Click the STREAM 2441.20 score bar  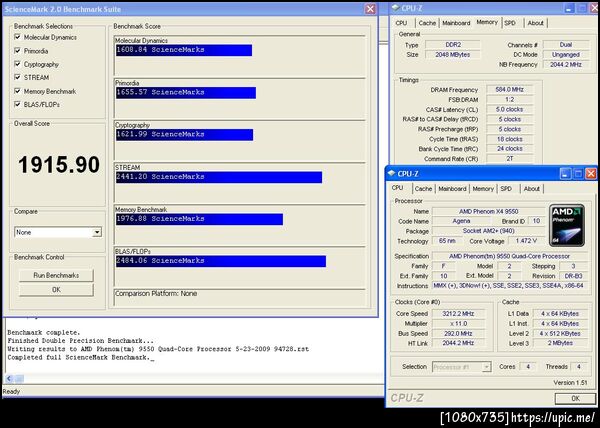(219, 177)
